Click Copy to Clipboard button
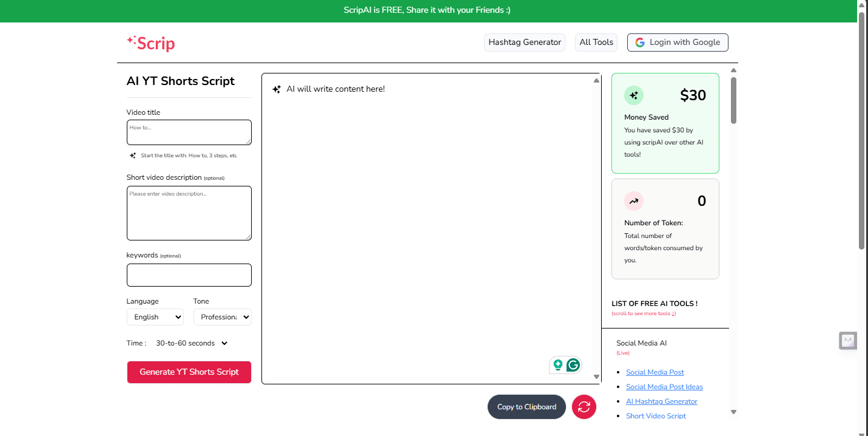 527,407
